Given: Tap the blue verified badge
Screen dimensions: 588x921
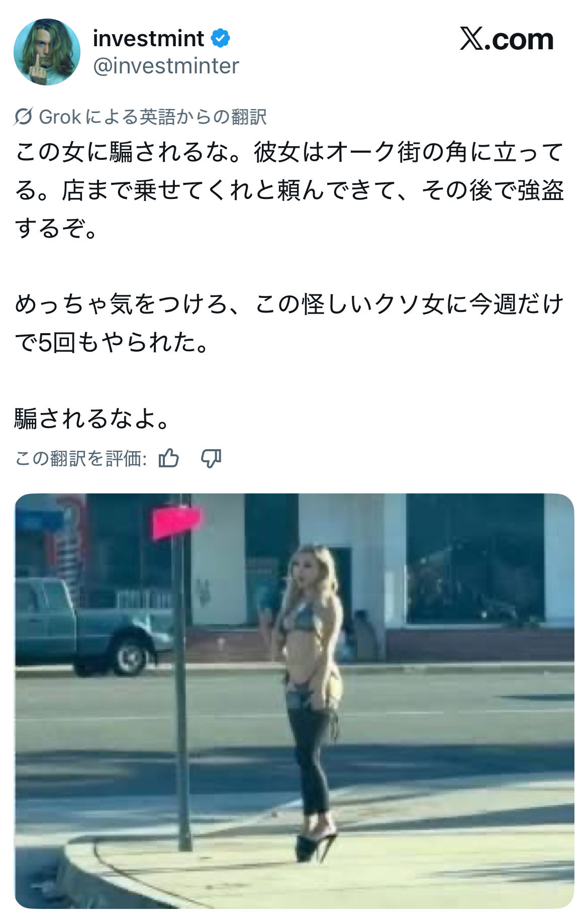Looking at the screenshot, I should [x=220, y=39].
